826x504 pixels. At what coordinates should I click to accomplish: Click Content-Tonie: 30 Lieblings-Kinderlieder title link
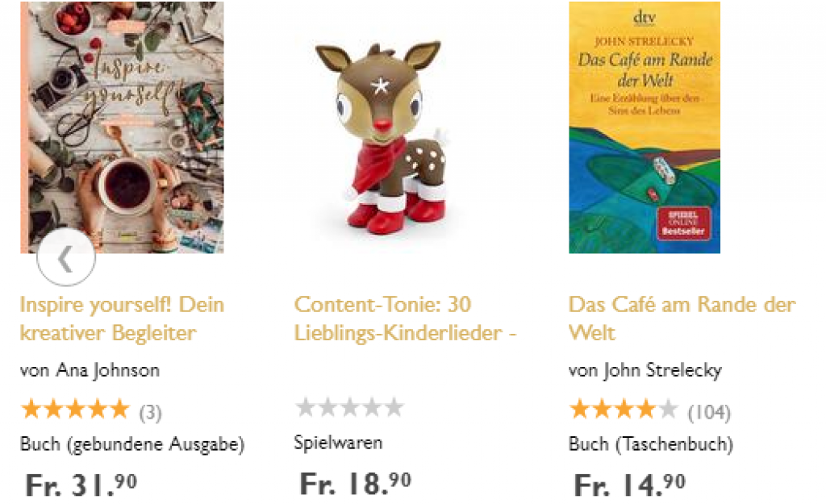[405, 319]
